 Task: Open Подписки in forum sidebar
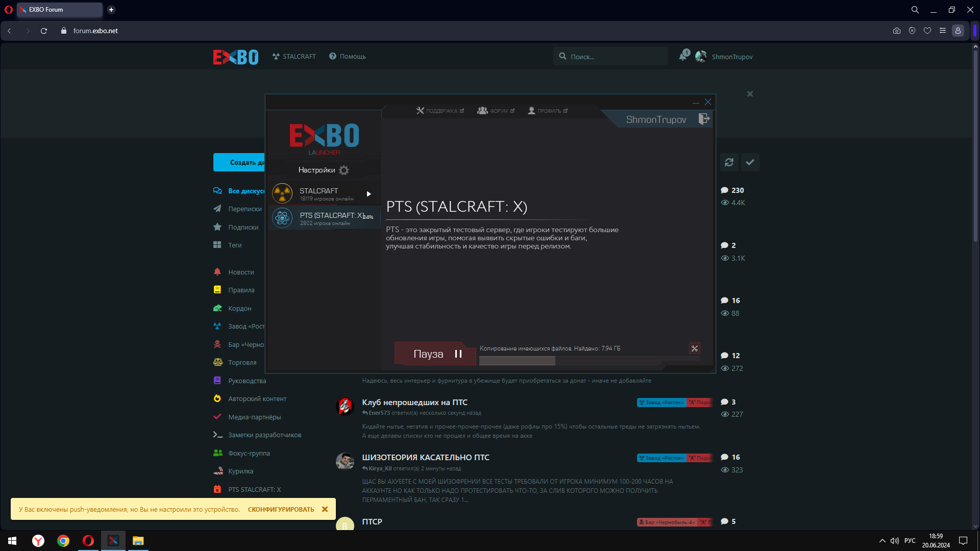[236, 227]
